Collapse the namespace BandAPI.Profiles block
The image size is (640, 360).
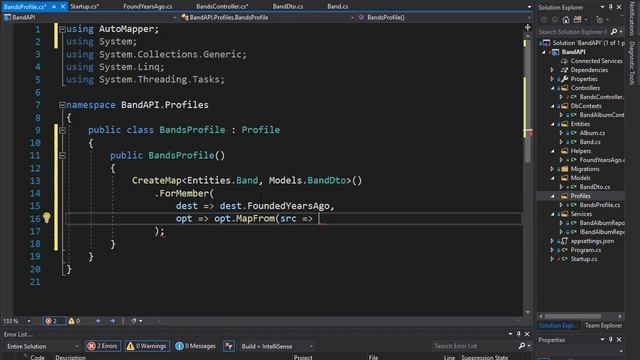pyautogui.click(x=62, y=105)
